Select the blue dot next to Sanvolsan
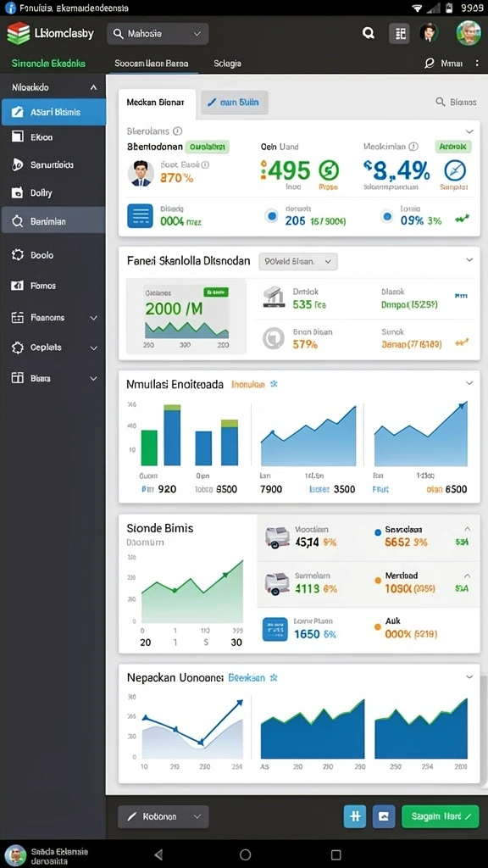The image size is (488, 868). (378, 531)
